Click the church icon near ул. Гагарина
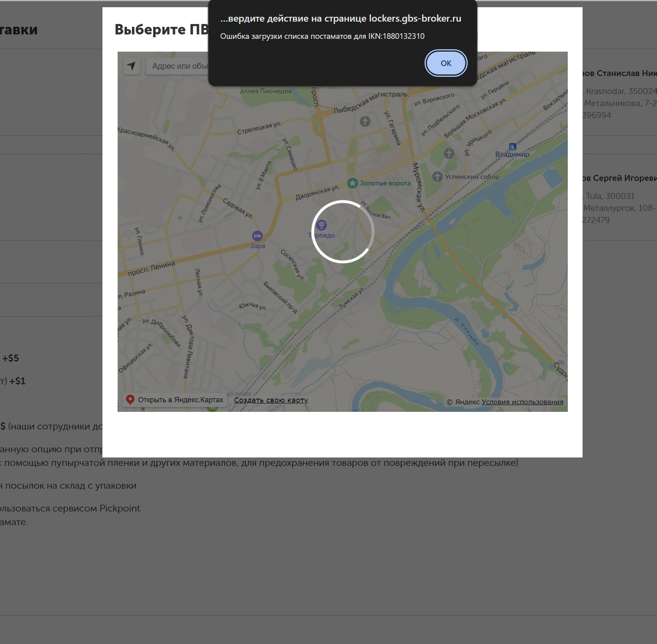Screen dimensions: 657x644 coord(365,121)
